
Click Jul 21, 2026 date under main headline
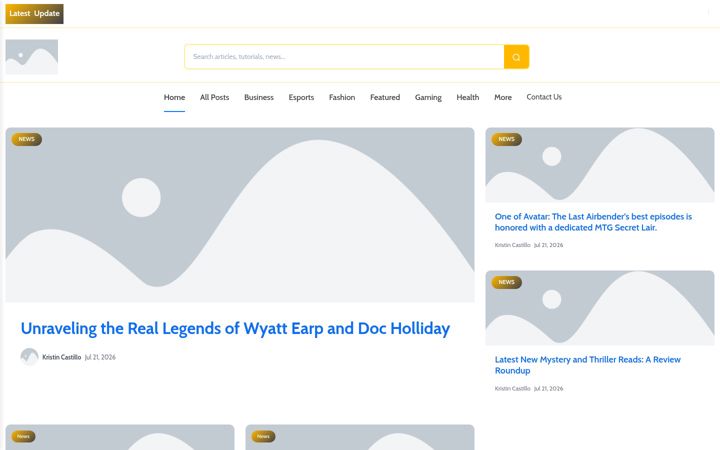(100, 357)
